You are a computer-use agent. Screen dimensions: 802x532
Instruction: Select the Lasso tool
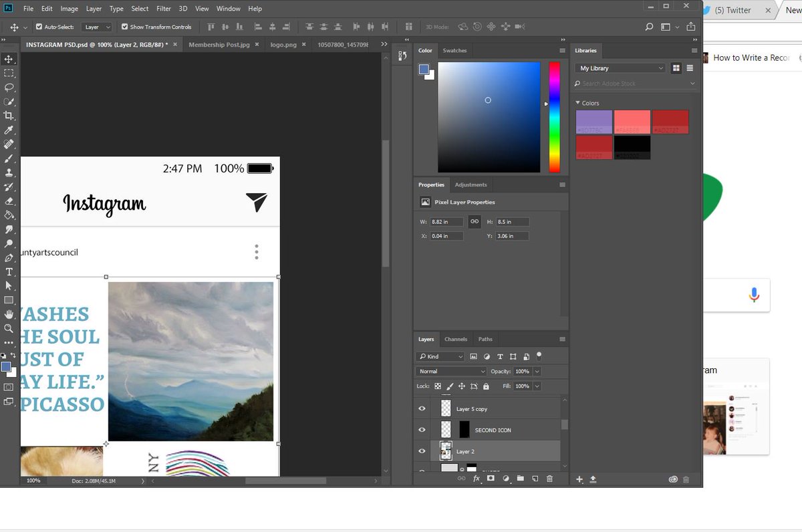(9, 88)
